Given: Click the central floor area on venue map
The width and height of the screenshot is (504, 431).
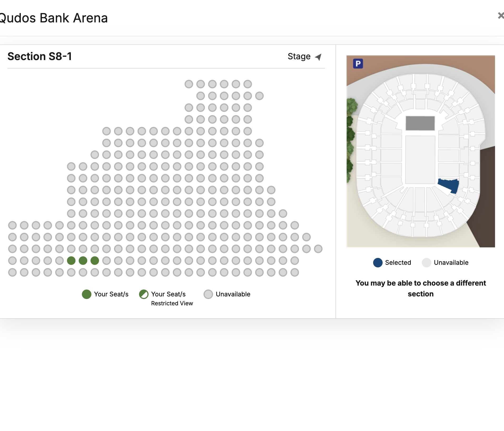Looking at the screenshot, I should tap(420, 159).
